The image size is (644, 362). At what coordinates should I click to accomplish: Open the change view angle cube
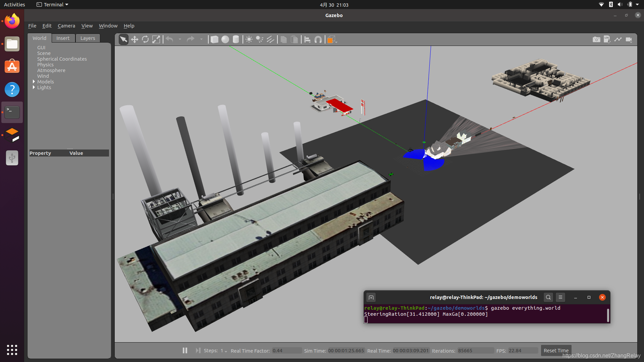[x=332, y=40]
